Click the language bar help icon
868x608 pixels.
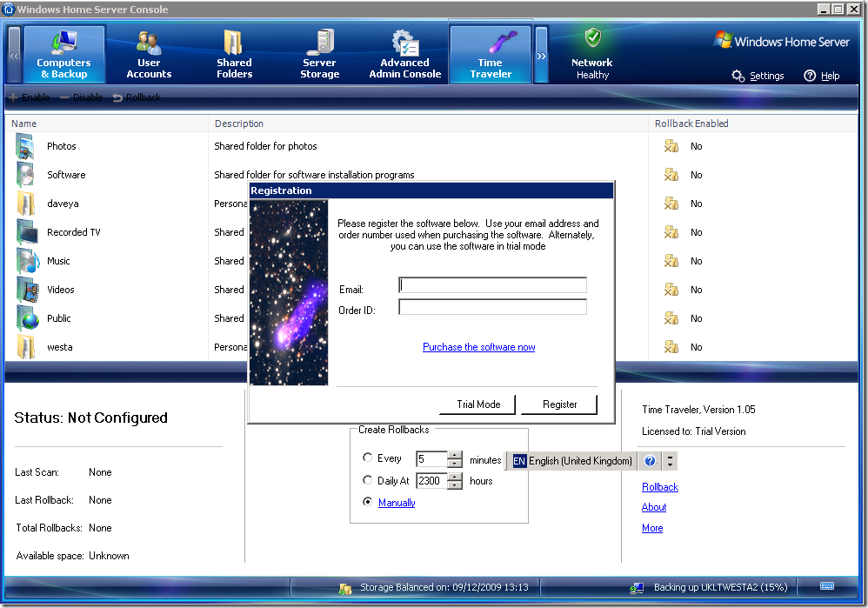(x=650, y=461)
